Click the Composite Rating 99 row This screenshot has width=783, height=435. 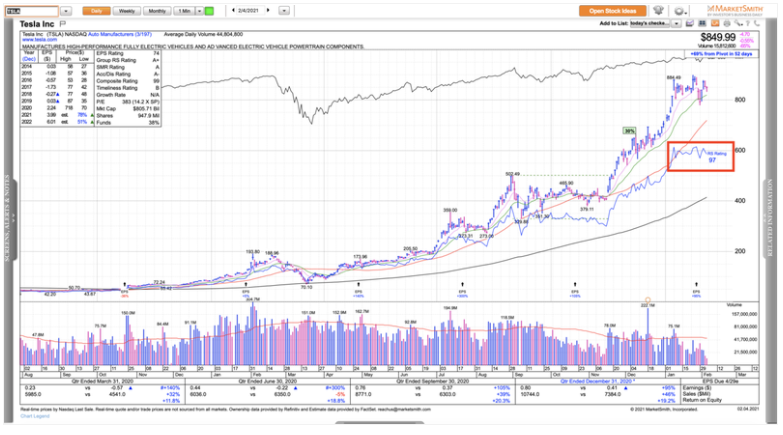click(x=128, y=81)
